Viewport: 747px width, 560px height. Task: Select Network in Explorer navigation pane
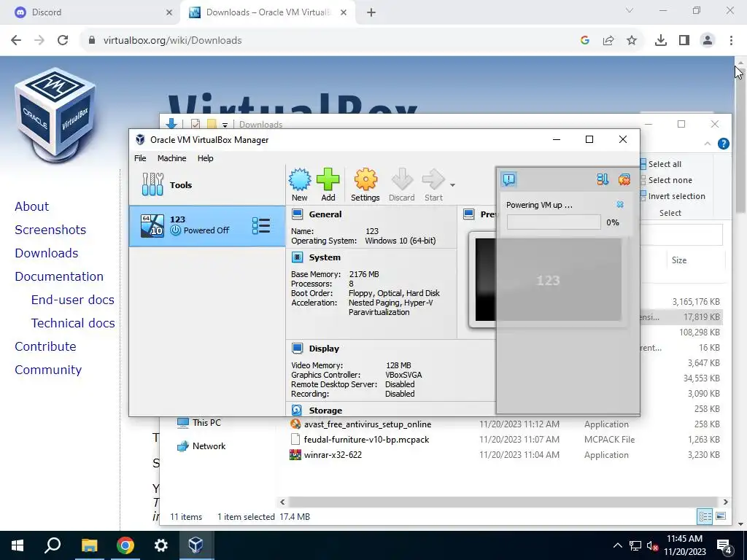(209, 446)
